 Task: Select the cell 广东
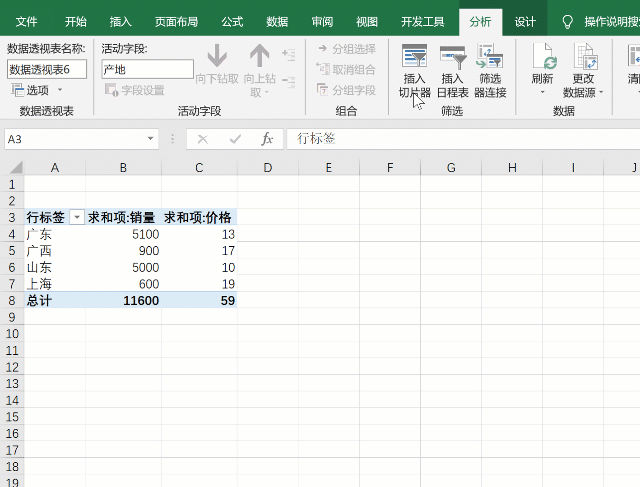55,234
